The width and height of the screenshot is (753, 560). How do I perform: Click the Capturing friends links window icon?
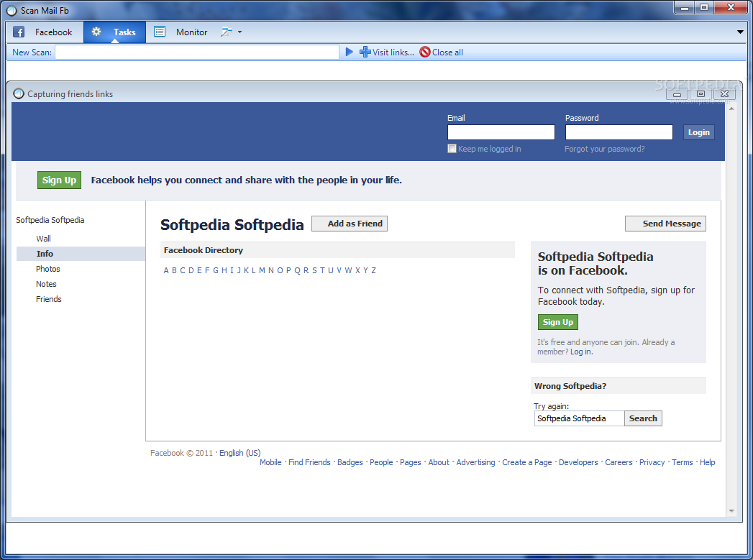click(x=19, y=93)
